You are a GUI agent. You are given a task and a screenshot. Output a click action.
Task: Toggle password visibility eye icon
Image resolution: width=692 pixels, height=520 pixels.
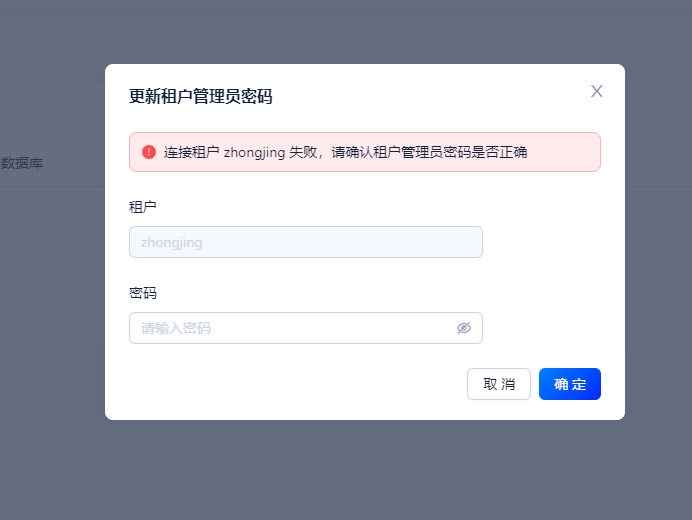point(464,328)
